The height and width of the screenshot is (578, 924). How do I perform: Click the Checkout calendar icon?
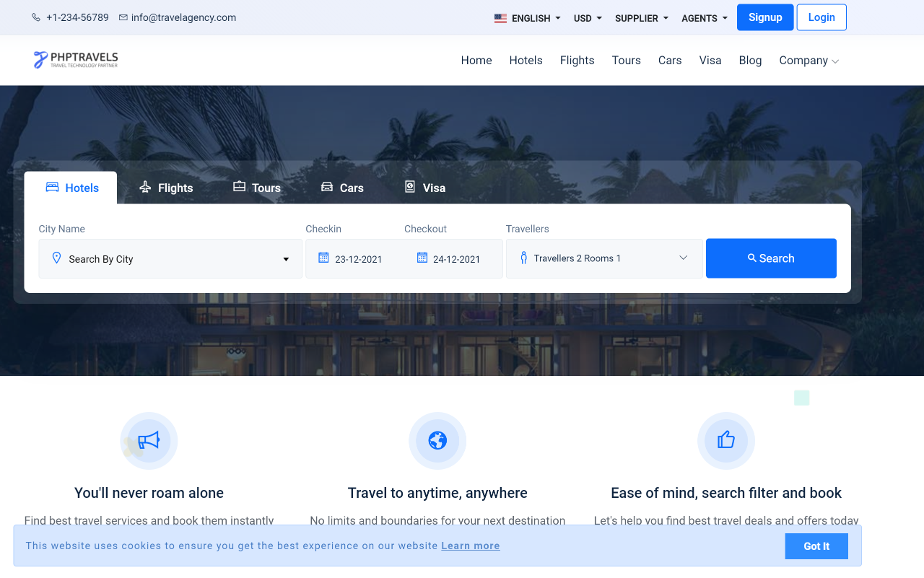click(422, 258)
